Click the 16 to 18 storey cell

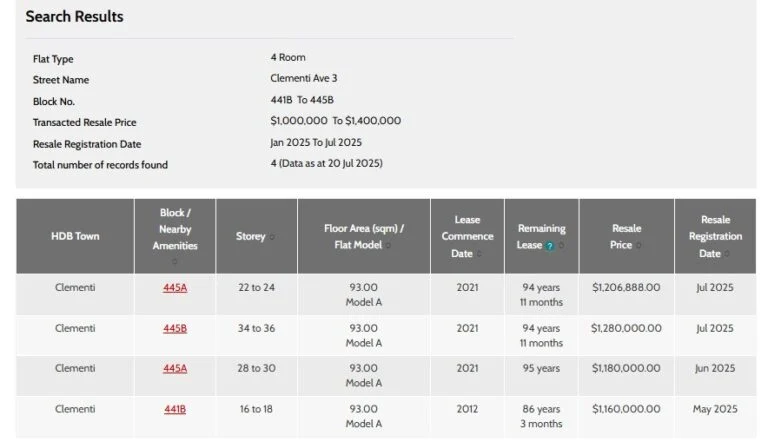256,409
